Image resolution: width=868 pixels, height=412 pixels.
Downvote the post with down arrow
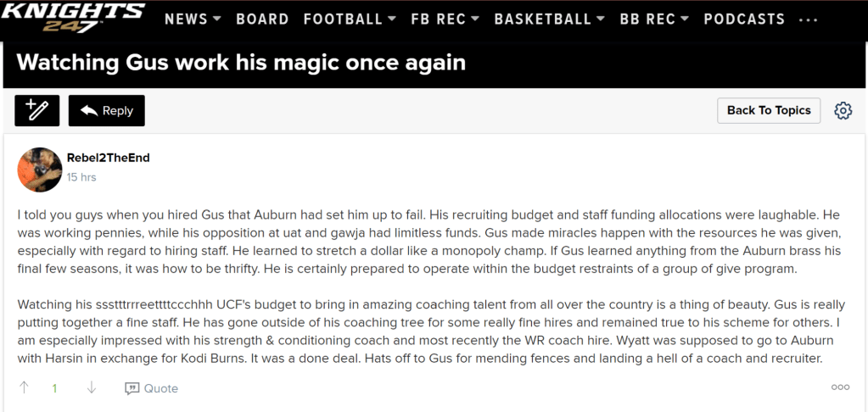pyautogui.click(x=92, y=387)
